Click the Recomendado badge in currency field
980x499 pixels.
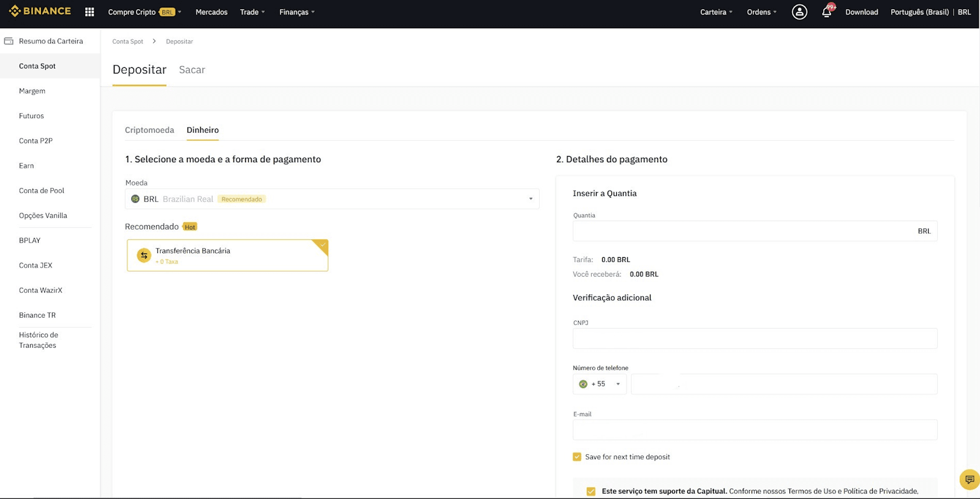pos(241,199)
